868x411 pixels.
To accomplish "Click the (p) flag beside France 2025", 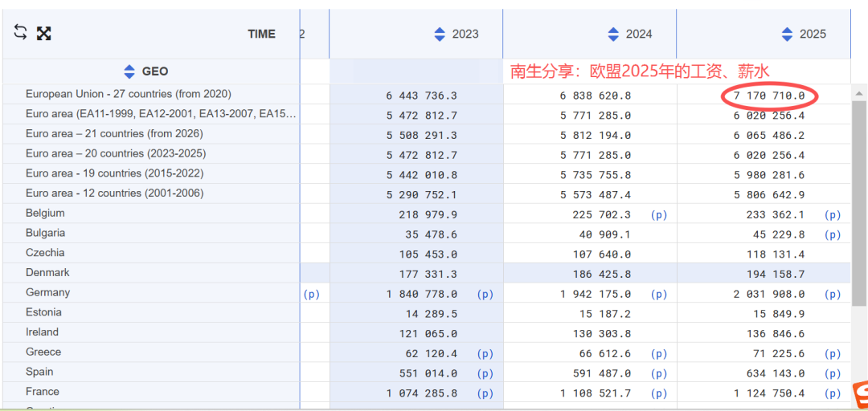I will (833, 393).
